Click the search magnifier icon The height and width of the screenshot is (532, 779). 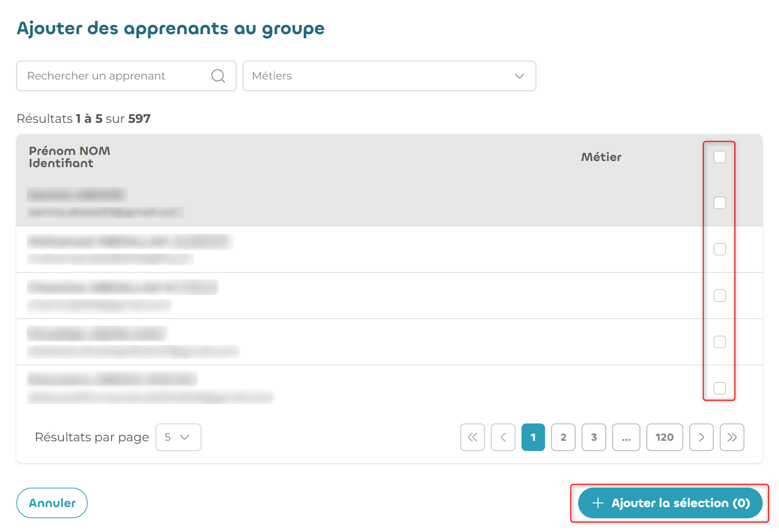218,76
